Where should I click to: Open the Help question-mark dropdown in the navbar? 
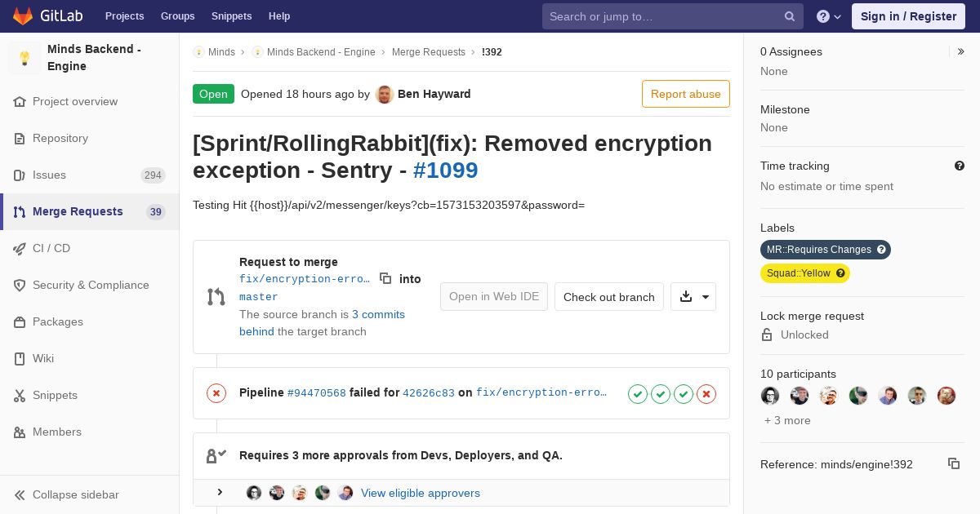[828, 16]
